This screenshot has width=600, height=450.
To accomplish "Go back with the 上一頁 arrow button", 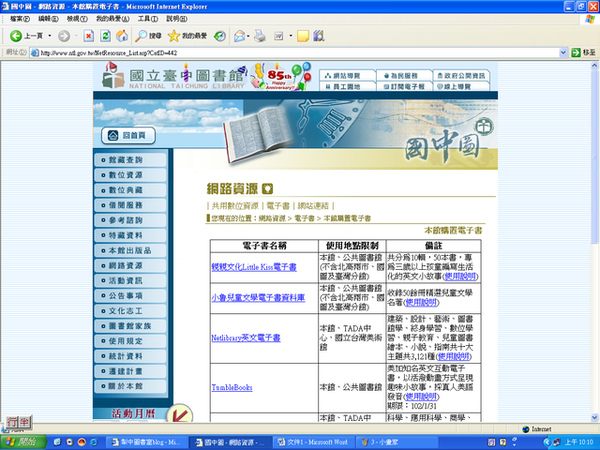I will pyautogui.click(x=26, y=36).
